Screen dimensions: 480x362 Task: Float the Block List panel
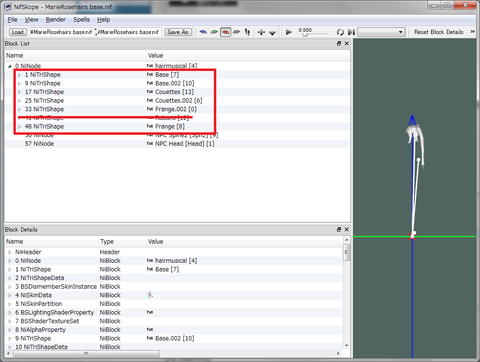pos(339,43)
